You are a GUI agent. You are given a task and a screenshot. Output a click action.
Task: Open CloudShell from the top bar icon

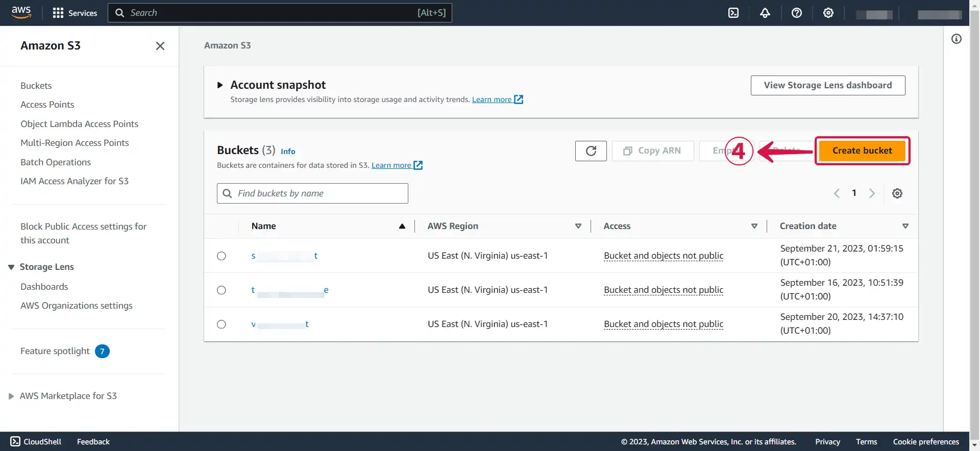[733, 13]
